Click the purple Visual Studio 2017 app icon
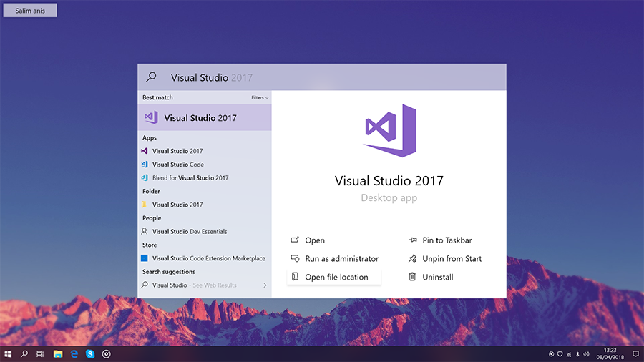Screen dimensions: 644x362 [144, 151]
